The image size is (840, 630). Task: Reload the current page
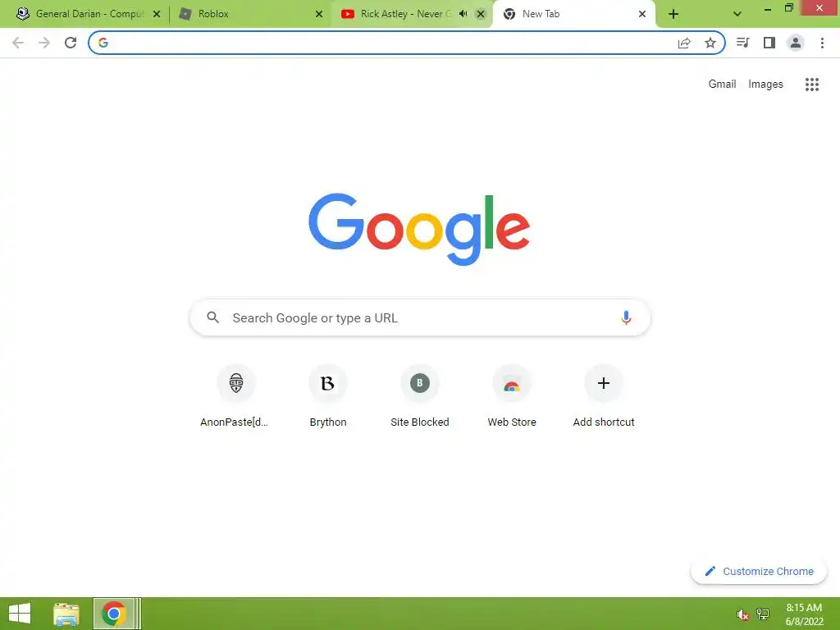[71, 43]
